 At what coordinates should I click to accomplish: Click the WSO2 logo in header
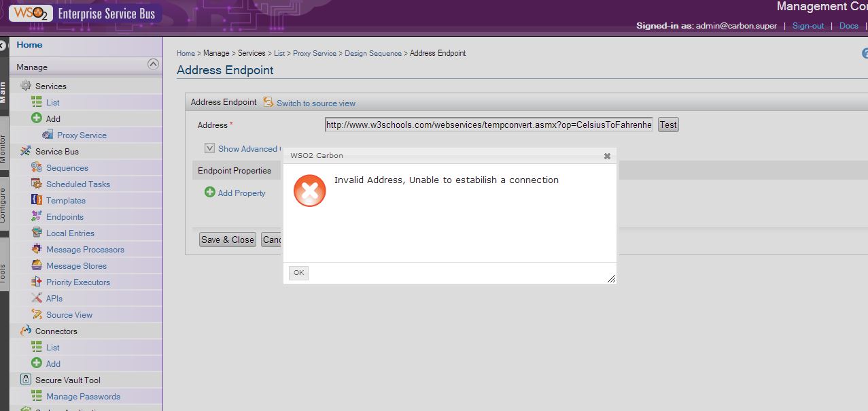tap(31, 14)
